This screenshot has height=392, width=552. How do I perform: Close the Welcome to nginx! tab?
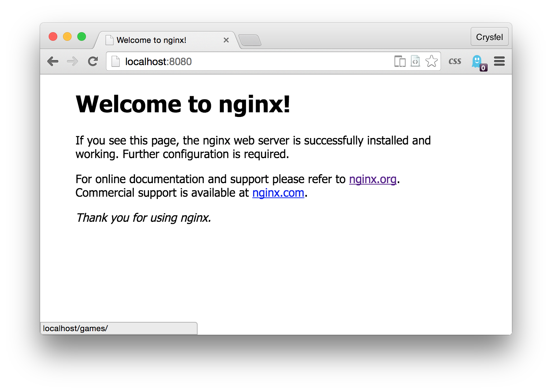tap(226, 40)
